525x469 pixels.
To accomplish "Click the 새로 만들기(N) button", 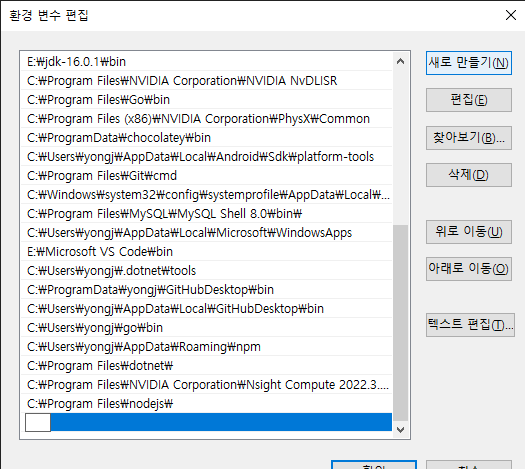I will pos(468,63).
